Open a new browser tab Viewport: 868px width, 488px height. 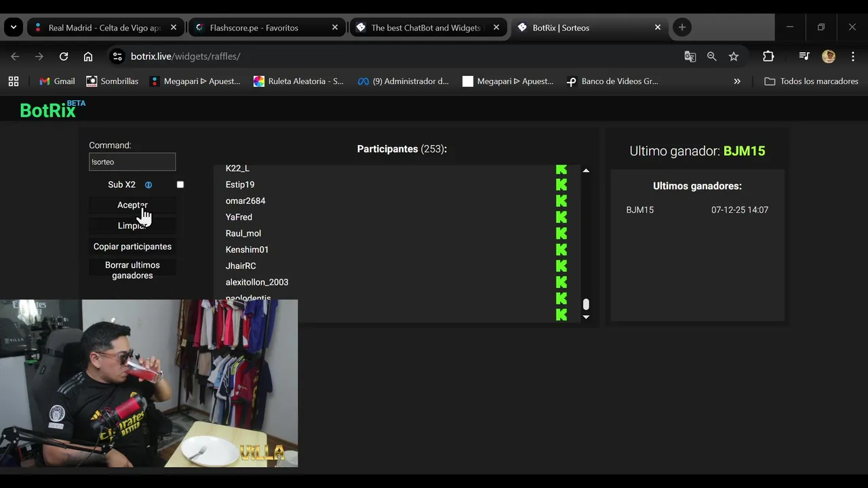tap(682, 27)
